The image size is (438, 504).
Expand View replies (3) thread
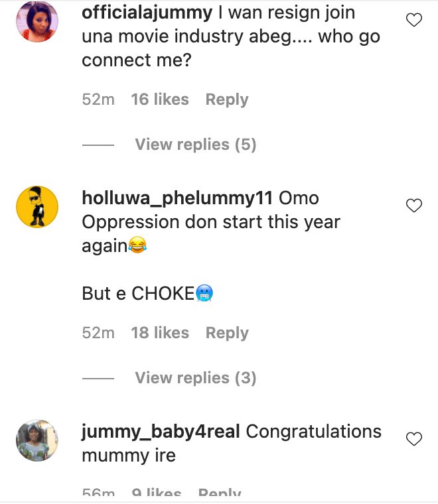(195, 378)
